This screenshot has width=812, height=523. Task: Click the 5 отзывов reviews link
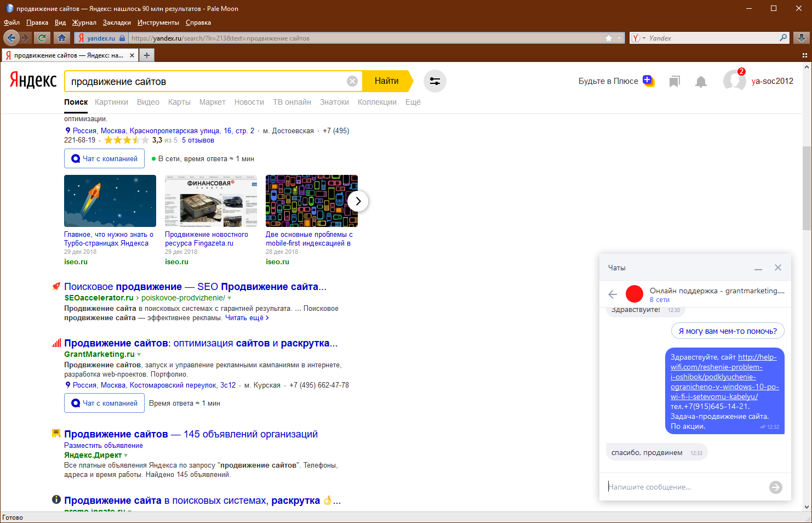coord(198,140)
